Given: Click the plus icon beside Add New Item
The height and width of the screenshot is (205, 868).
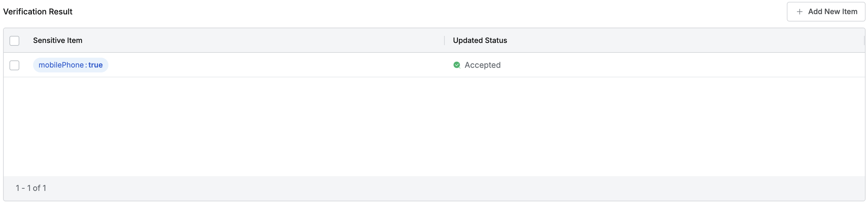Looking at the screenshot, I should 799,12.
